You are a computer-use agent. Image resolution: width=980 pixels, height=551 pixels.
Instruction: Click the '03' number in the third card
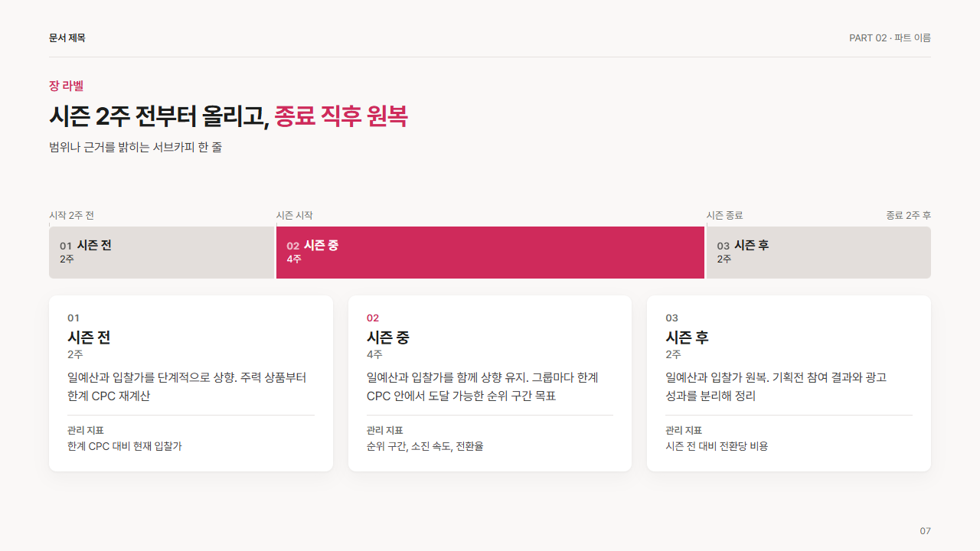[672, 318]
